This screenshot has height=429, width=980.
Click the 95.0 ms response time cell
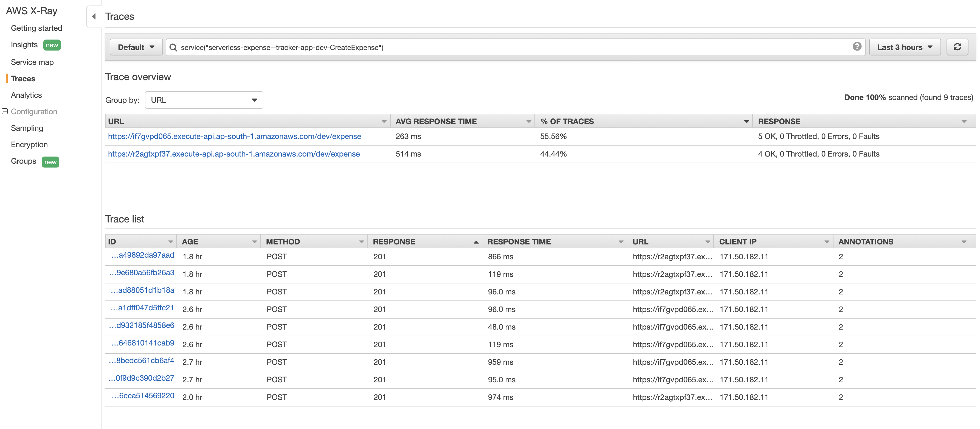502,380
